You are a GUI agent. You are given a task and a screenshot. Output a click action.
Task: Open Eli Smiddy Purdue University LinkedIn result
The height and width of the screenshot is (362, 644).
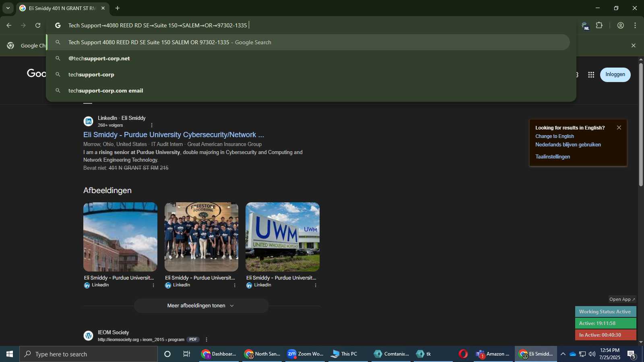point(173,135)
